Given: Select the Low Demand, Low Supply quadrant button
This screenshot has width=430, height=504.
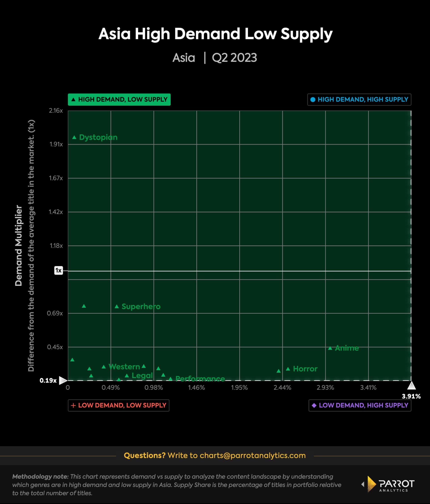Looking at the screenshot, I should point(118,406).
